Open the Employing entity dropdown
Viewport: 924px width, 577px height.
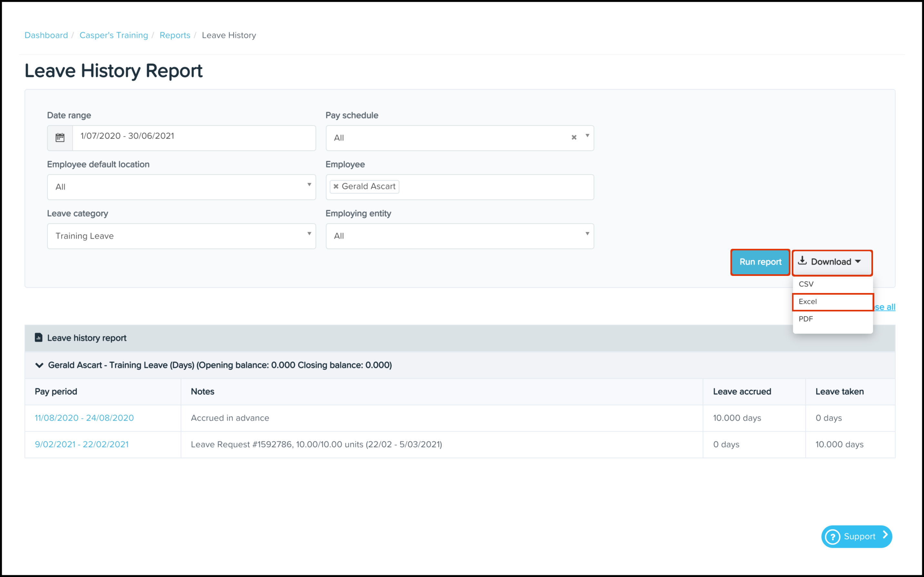coord(459,236)
